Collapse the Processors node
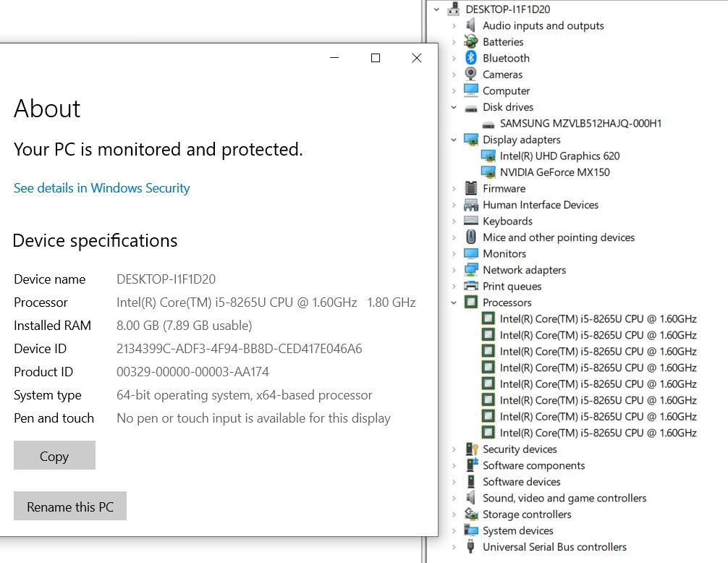This screenshot has width=728, height=563. 454,302
